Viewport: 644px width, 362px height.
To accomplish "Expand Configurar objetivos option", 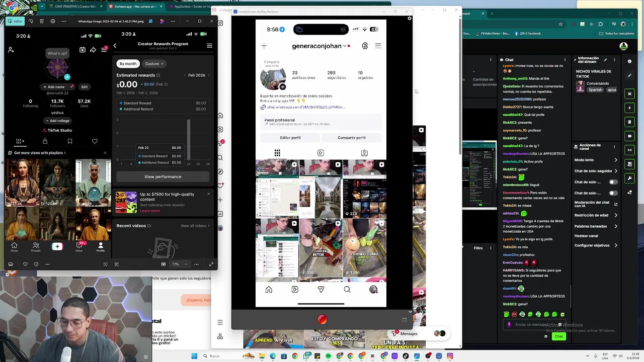I will coord(616,245).
